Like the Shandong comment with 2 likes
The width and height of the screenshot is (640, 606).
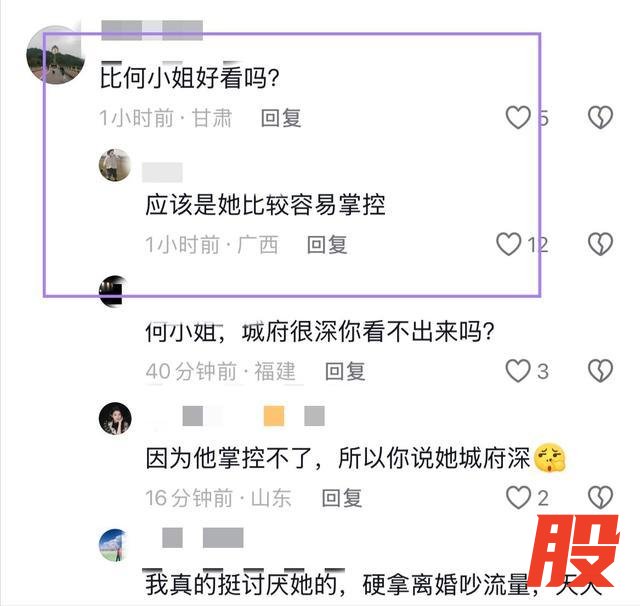point(518,497)
